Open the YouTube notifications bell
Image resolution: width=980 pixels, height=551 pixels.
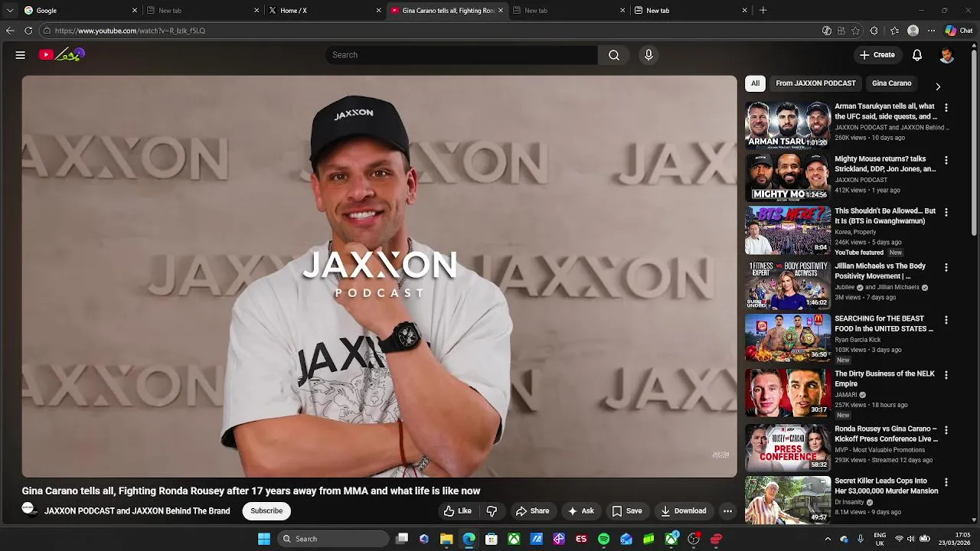click(x=917, y=55)
